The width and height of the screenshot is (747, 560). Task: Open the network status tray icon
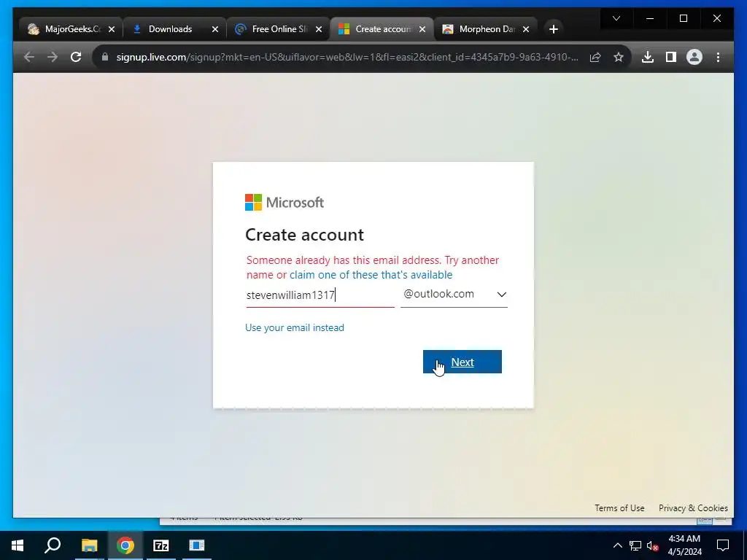tap(635, 545)
